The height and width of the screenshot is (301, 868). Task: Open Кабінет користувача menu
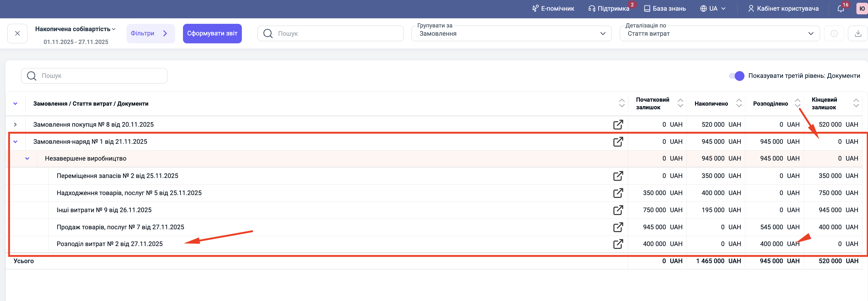tap(783, 9)
